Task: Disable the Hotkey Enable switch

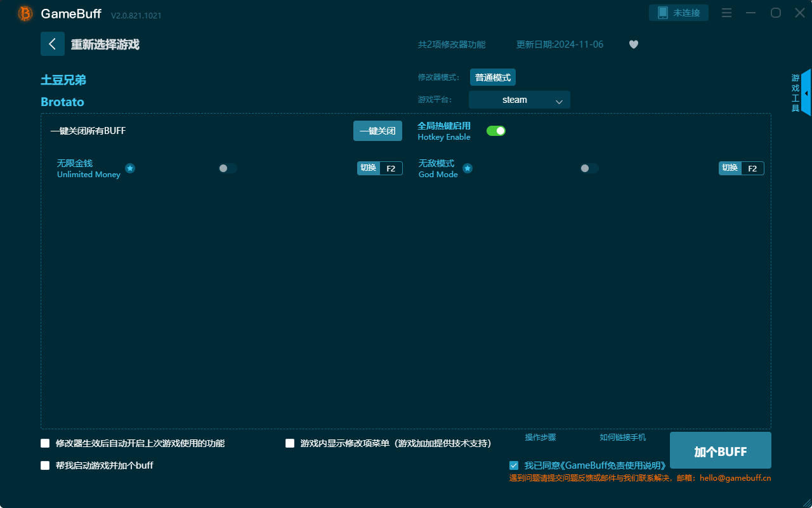Action: (x=495, y=130)
